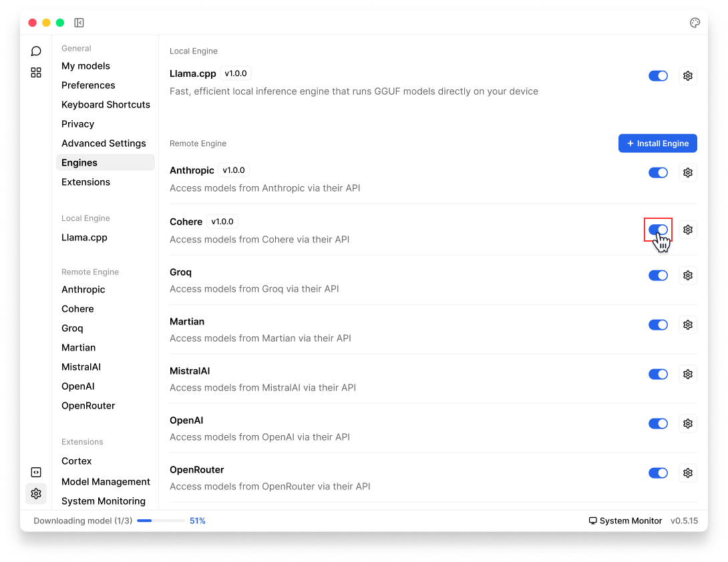Click the Anthropic v1.0.0 version badge
Image resolution: width=728 pixels, height=562 pixels.
pyautogui.click(x=234, y=170)
